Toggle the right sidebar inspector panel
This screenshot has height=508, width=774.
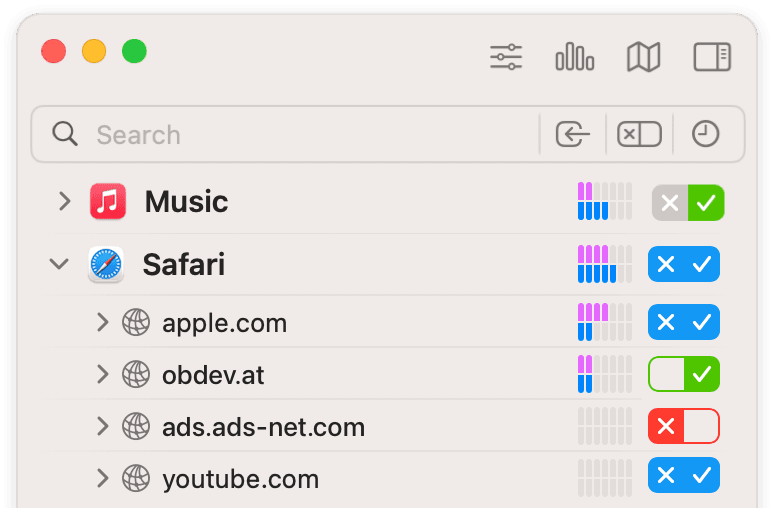(x=712, y=57)
